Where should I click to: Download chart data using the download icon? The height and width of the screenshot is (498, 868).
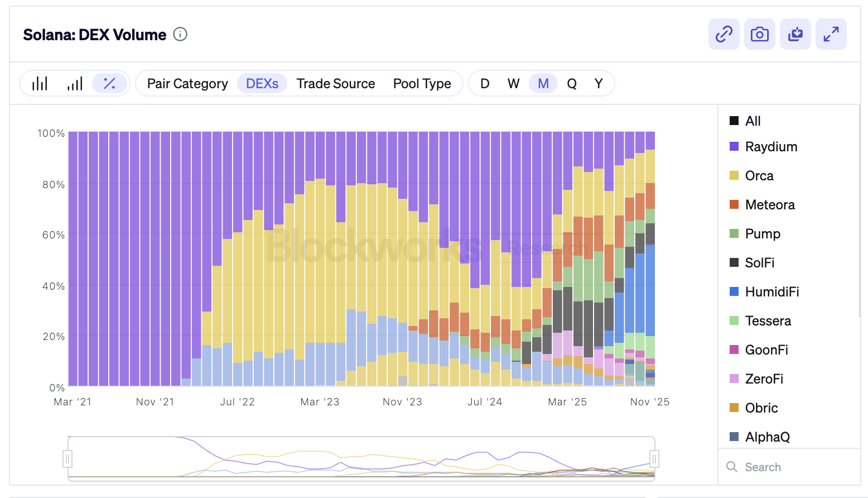pyautogui.click(x=795, y=34)
